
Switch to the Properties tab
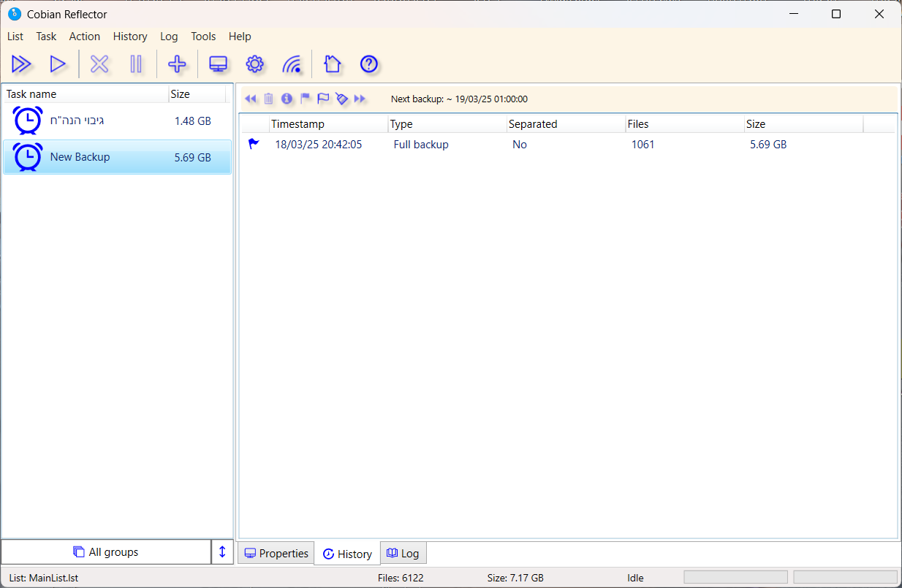[276, 554]
